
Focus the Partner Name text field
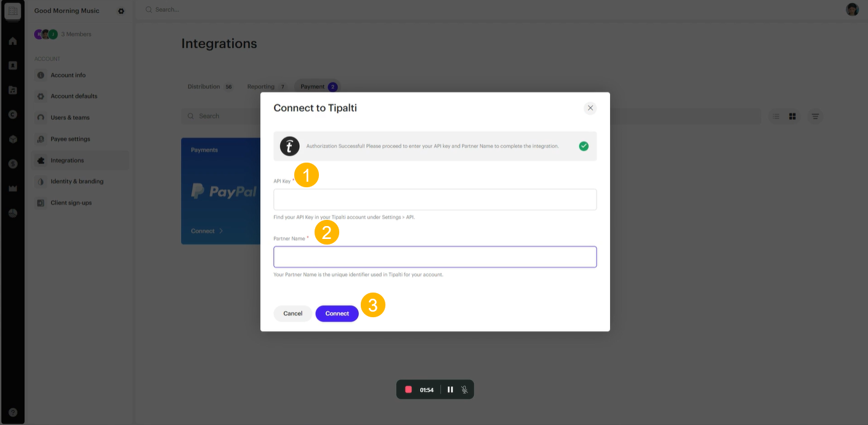pos(435,257)
